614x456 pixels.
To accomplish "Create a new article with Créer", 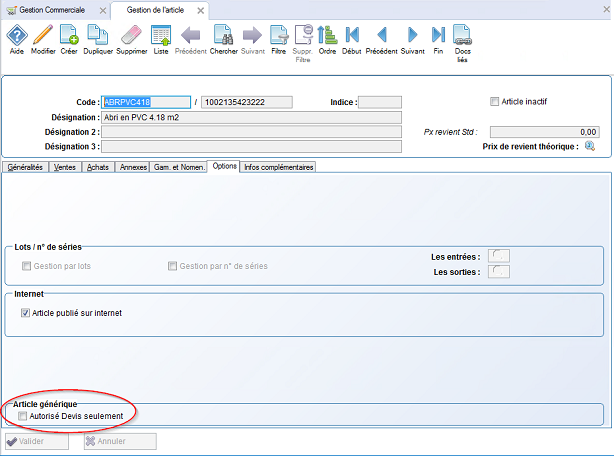I will (69, 37).
